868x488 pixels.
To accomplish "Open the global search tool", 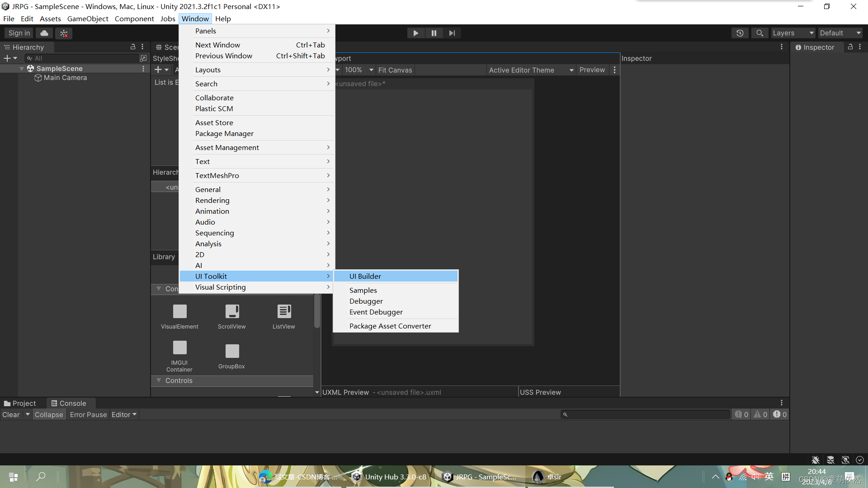I will [x=759, y=33].
